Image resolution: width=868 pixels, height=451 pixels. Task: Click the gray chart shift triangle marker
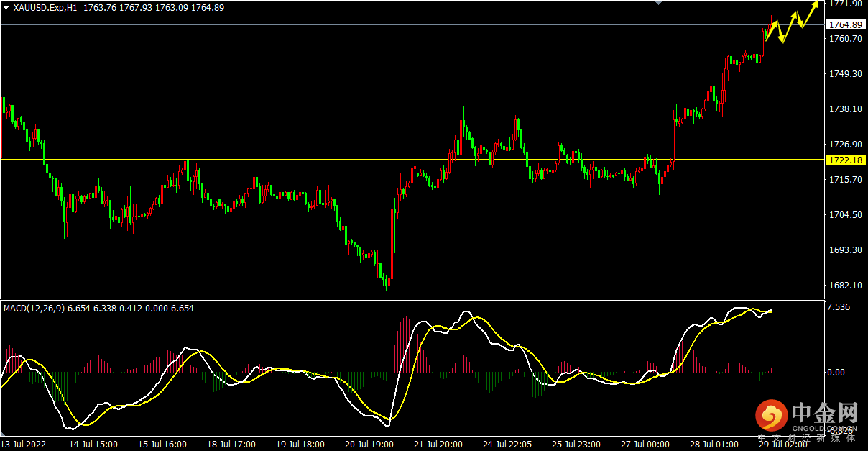pyautogui.click(x=657, y=3)
